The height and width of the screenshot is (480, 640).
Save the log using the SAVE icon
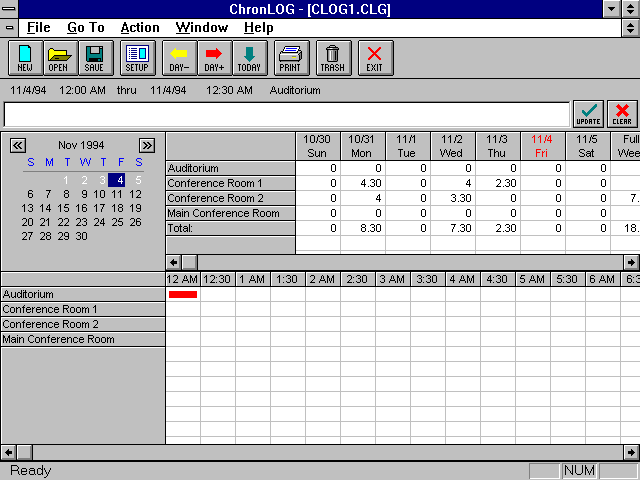coord(93,59)
